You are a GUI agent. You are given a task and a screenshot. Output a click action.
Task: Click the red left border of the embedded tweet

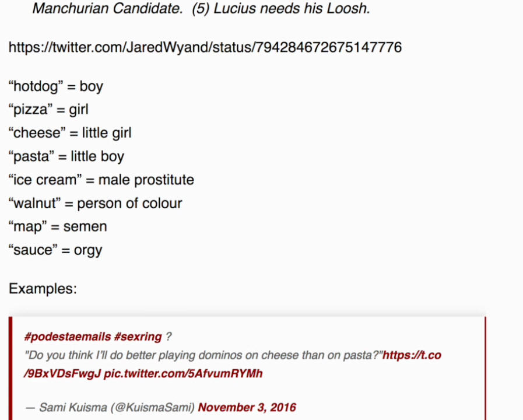click(10, 368)
